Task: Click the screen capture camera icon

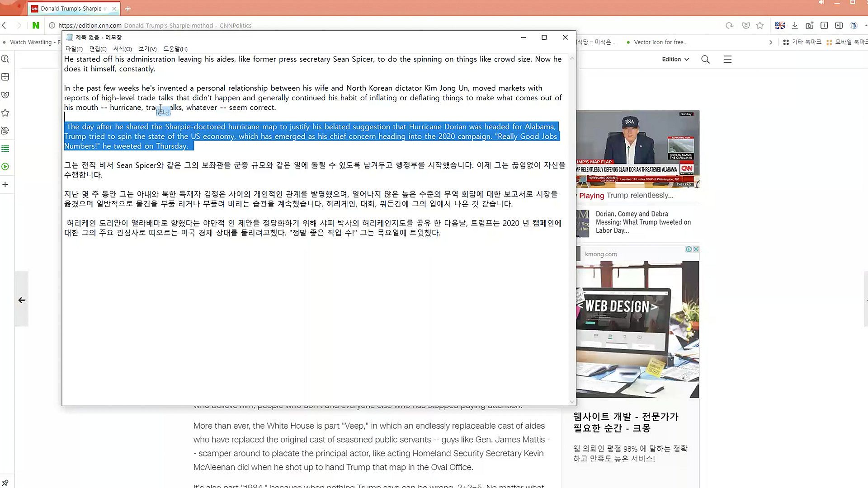Action: 810,25
